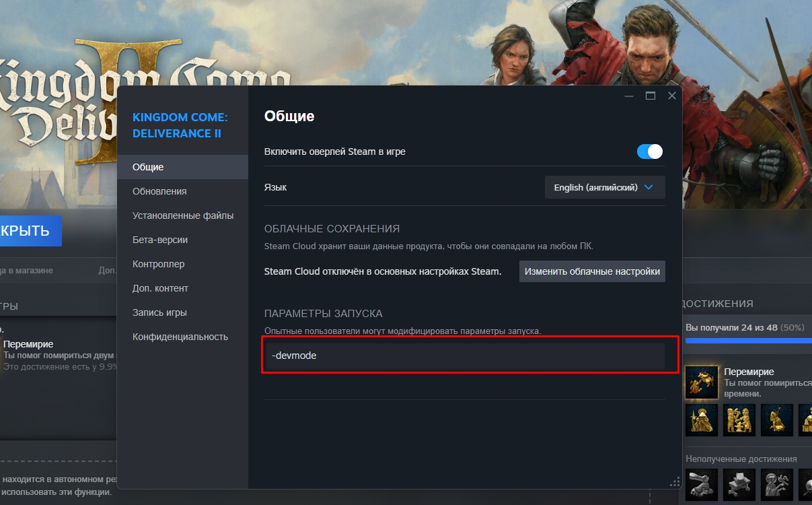Open the gold hooded figure with staff achievement

[x=702, y=420]
